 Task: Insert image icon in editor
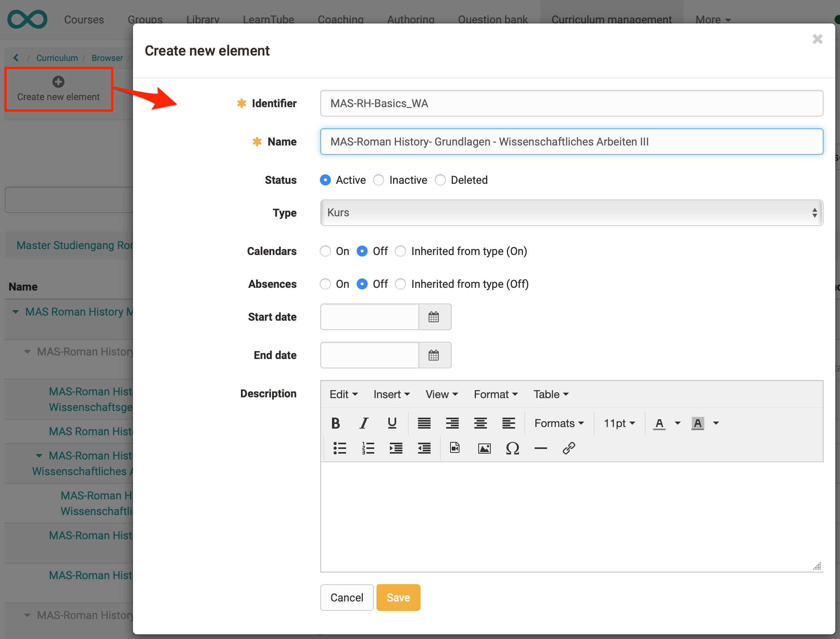tap(484, 448)
